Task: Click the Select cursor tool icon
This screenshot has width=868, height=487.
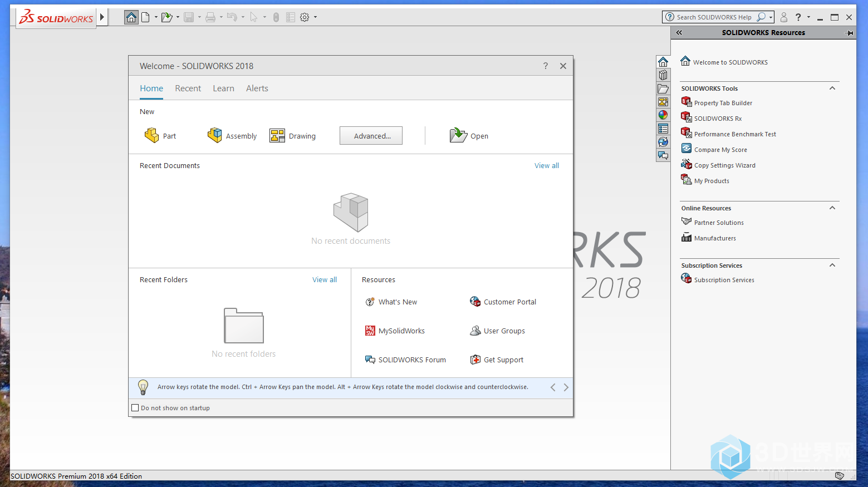Action: point(254,17)
